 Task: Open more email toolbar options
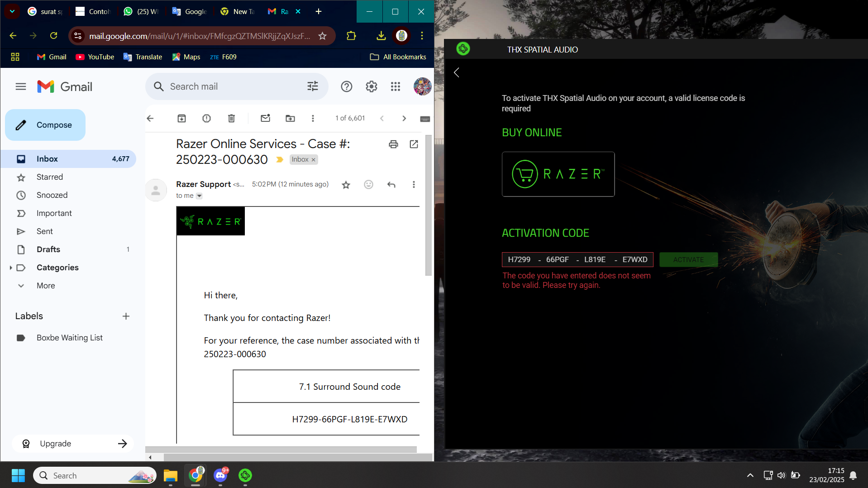click(313, 118)
